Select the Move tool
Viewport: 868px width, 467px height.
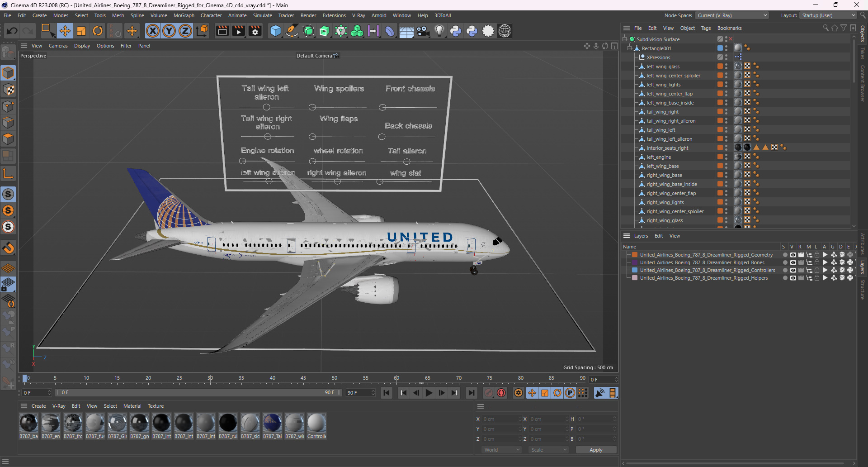point(65,31)
